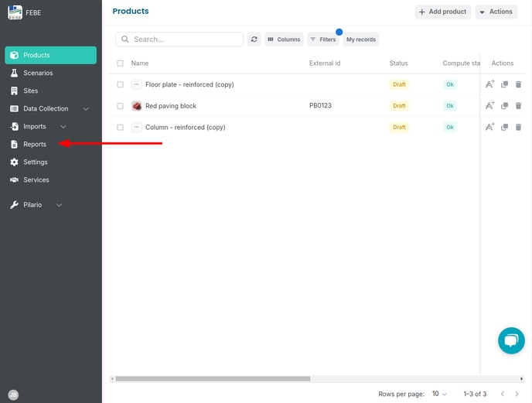Click the FEBE logo icon

click(x=15, y=12)
